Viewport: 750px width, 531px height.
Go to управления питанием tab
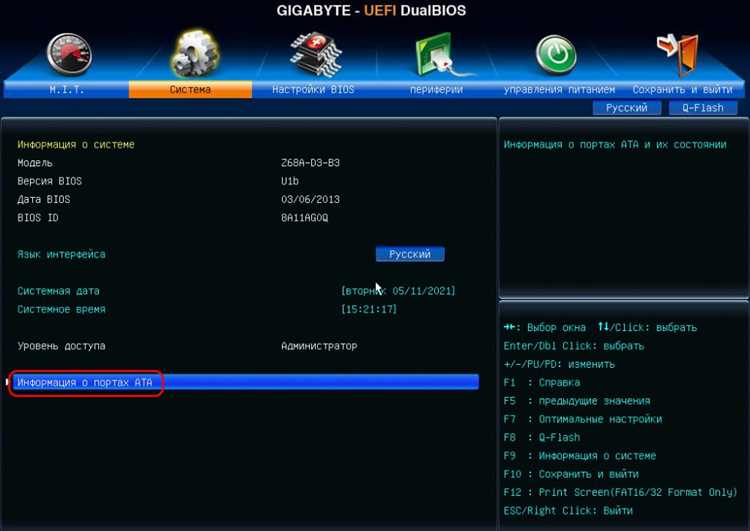click(559, 89)
